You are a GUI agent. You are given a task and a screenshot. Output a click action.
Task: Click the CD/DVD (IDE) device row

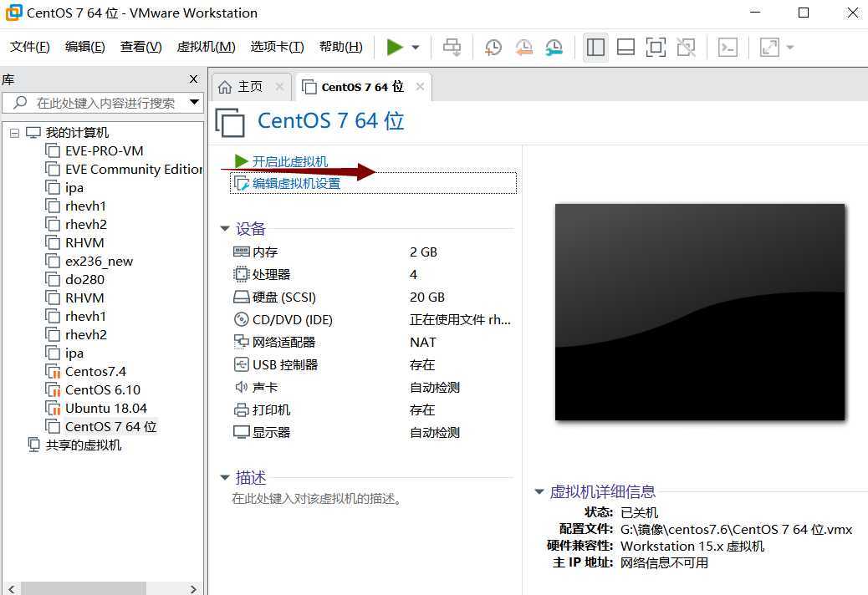coord(373,319)
